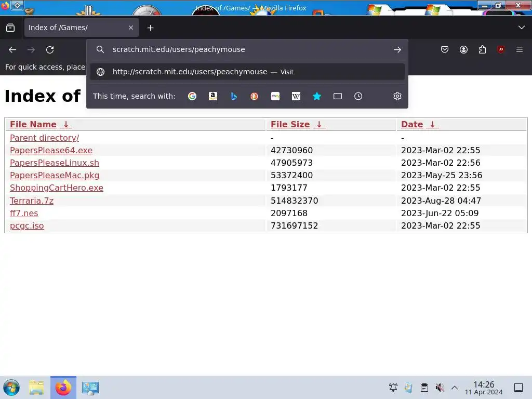Search this time with eBay
The width and height of the screenshot is (532, 399).
coord(275,96)
